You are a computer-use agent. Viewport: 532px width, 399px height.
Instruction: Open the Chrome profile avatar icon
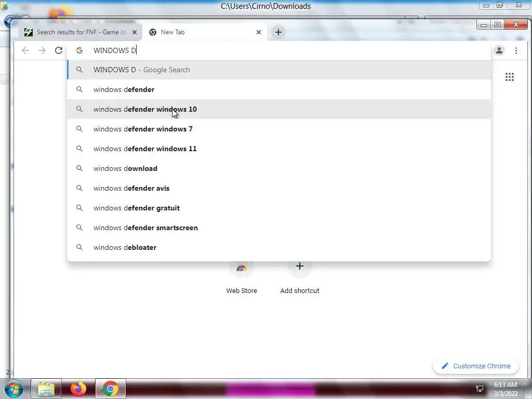pyautogui.click(x=499, y=50)
